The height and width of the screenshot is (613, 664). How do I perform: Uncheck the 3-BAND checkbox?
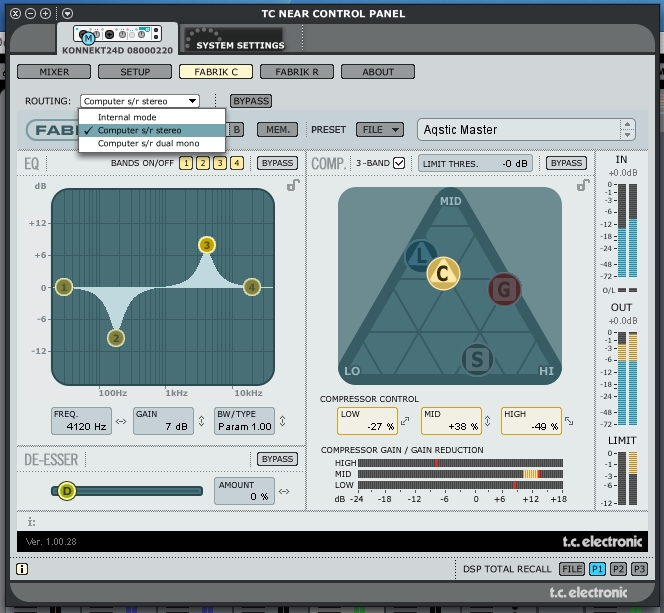click(399, 163)
